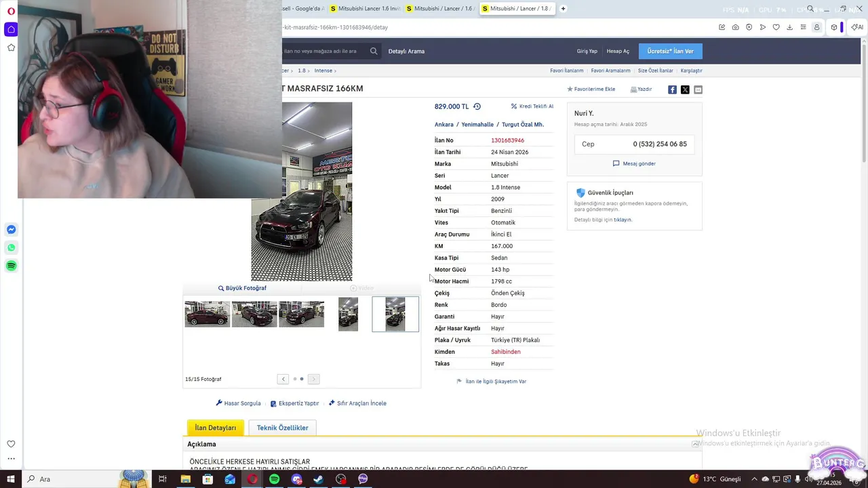Open sidebar heart pinboards icon
868x488 pixels.
pyautogui.click(x=11, y=444)
